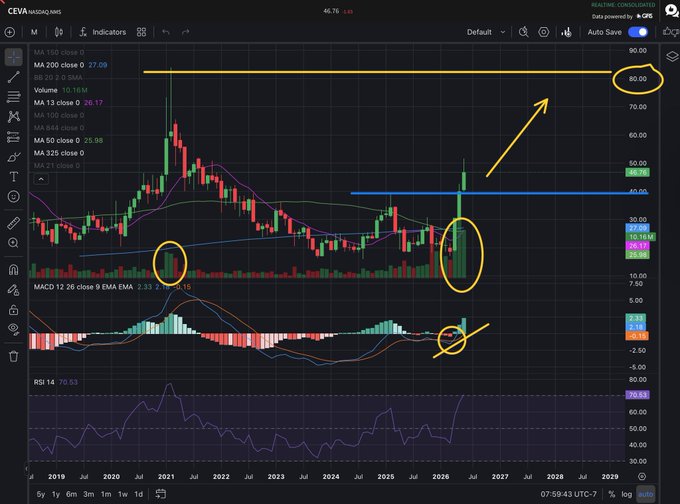Toggle the Auto Save switch
The image size is (680, 504).
(x=638, y=32)
